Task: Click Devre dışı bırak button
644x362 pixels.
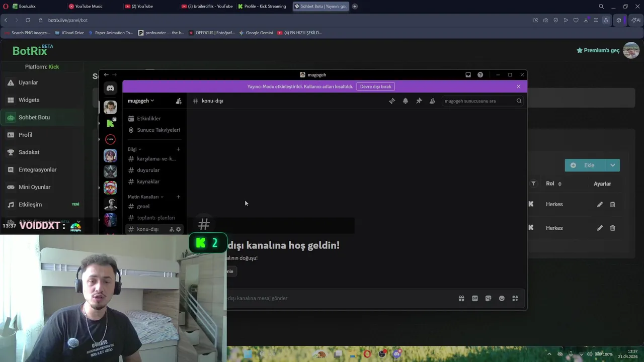Action: (x=375, y=86)
